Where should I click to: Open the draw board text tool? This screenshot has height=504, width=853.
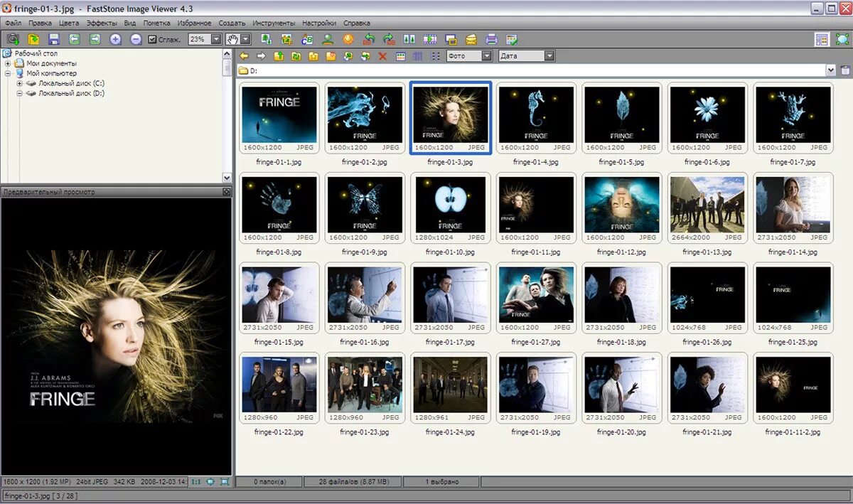[307, 39]
